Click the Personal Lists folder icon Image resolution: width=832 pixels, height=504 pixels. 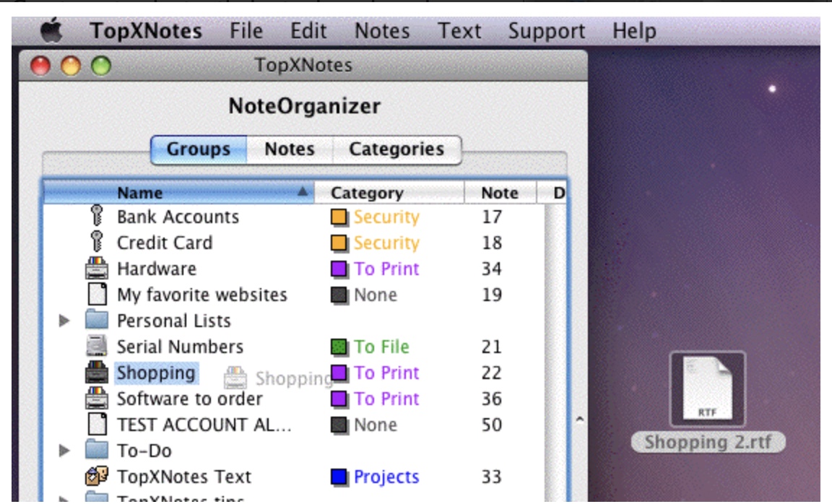coord(97,321)
